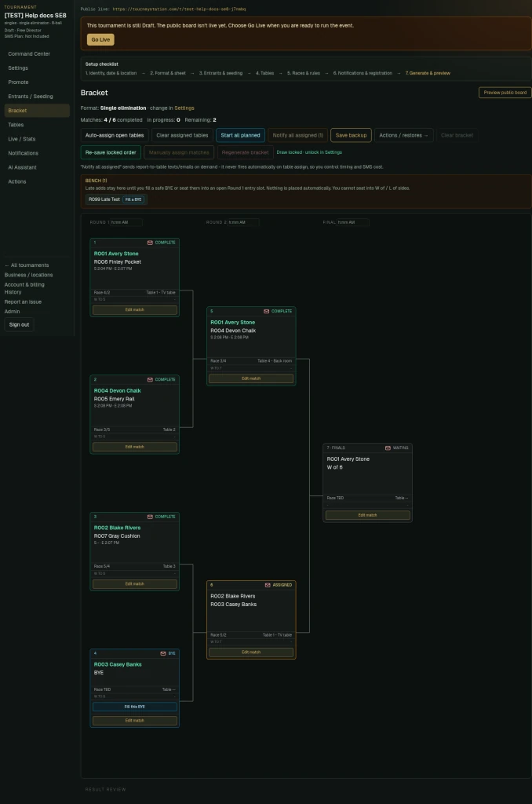Image resolution: width=532 pixels, height=804 pixels.
Task: Edit the Finals match 7
Action: click(x=367, y=515)
